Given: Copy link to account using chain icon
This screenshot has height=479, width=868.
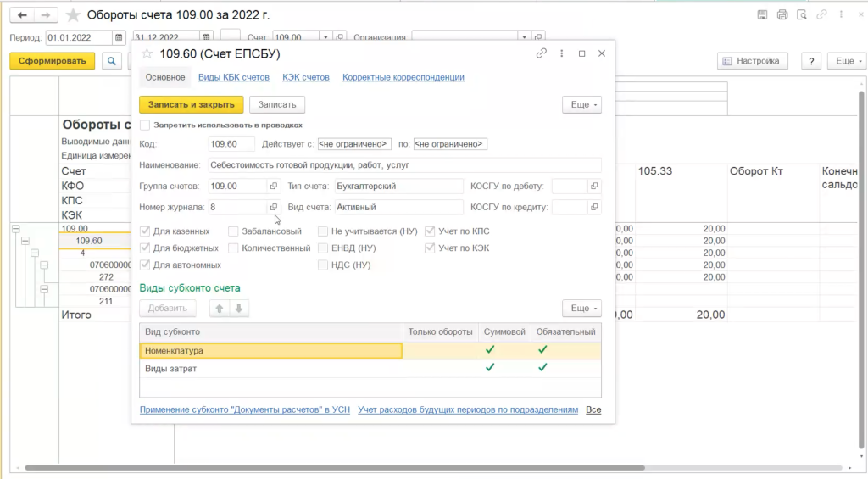Looking at the screenshot, I should point(542,53).
